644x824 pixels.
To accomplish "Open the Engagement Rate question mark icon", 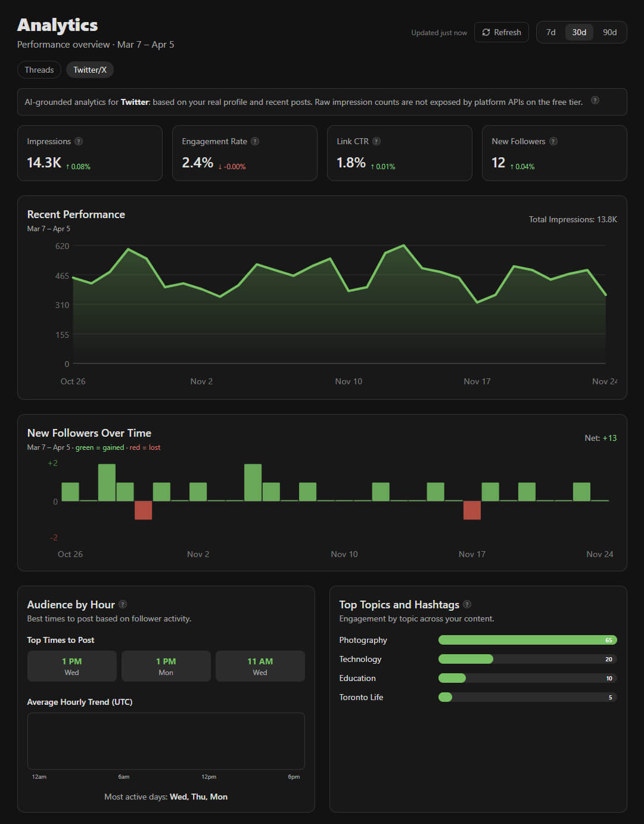I will pyautogui.click(x=254, y=141).
